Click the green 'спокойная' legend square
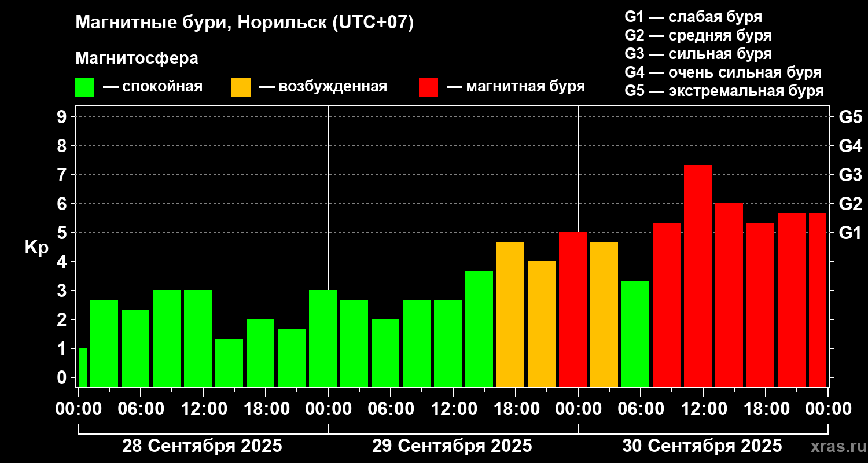Viewport: 868px width, 463px height. (84, 87)
